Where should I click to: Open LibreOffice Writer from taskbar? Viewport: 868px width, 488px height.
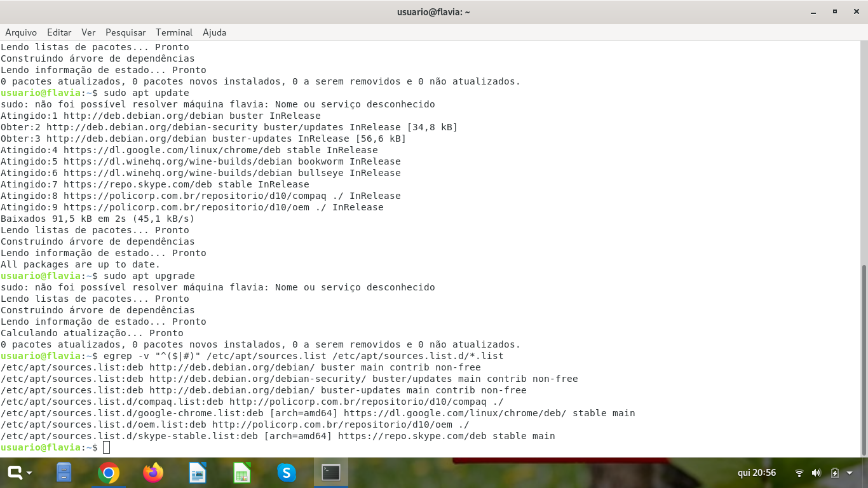[198, 473]
